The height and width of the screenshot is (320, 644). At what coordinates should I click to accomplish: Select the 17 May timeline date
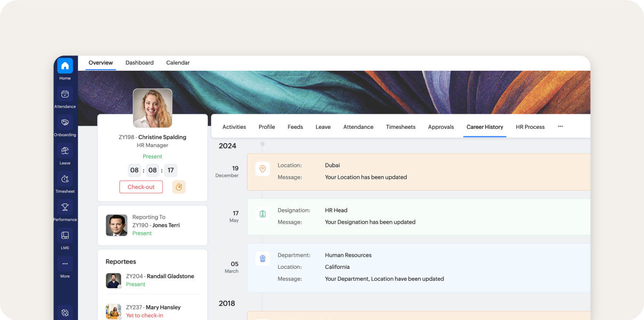[235, 216]
